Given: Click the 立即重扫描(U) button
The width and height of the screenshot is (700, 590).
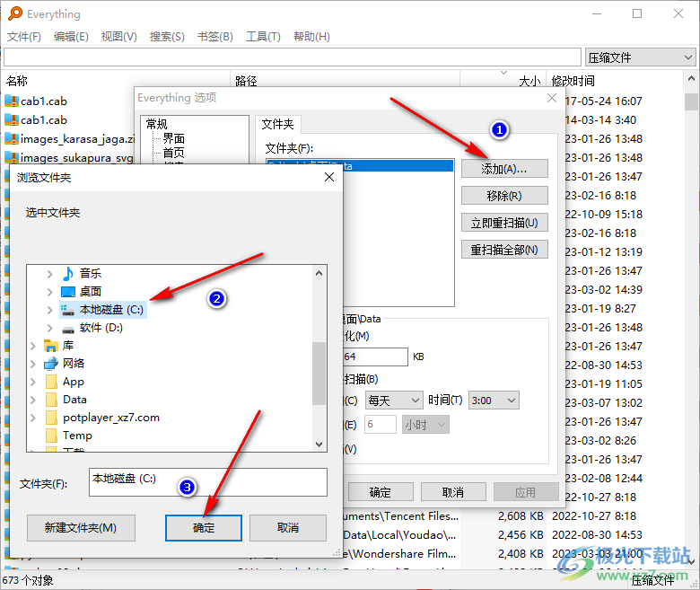Looking at the screenshot, I should pos(504,223).
